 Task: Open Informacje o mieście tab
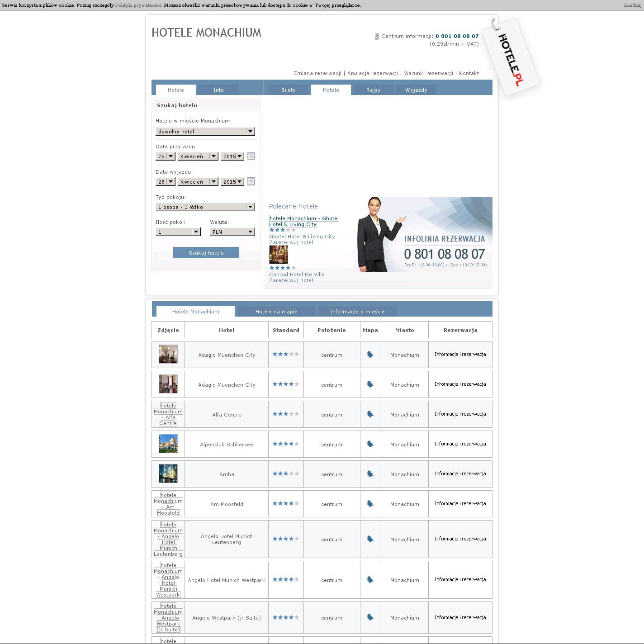tap(357, 311)
